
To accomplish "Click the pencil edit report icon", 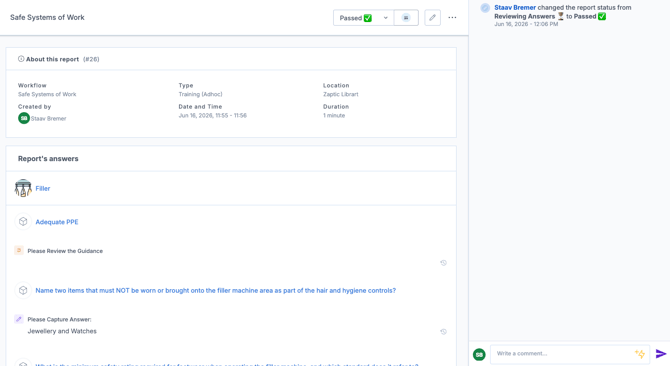I will (432, 18).
